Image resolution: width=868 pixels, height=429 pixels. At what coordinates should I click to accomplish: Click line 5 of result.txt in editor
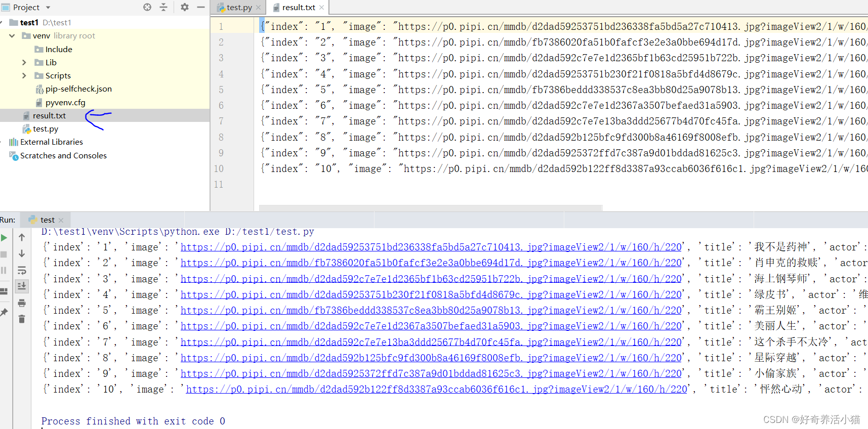coord(564,90)
